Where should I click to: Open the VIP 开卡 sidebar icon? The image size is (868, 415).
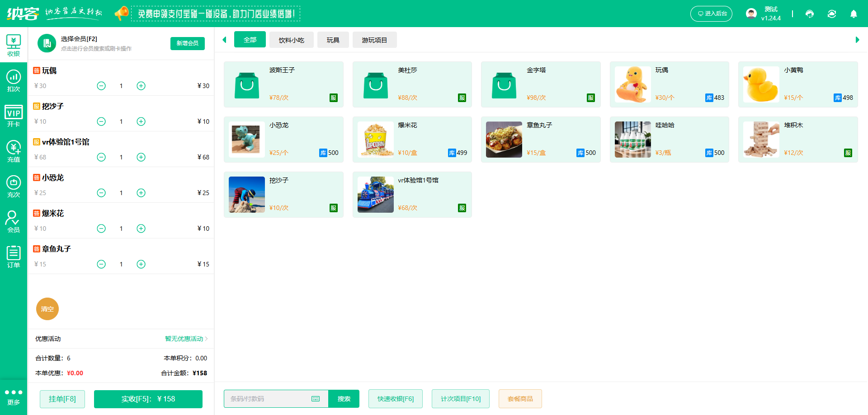coord(14,116)
